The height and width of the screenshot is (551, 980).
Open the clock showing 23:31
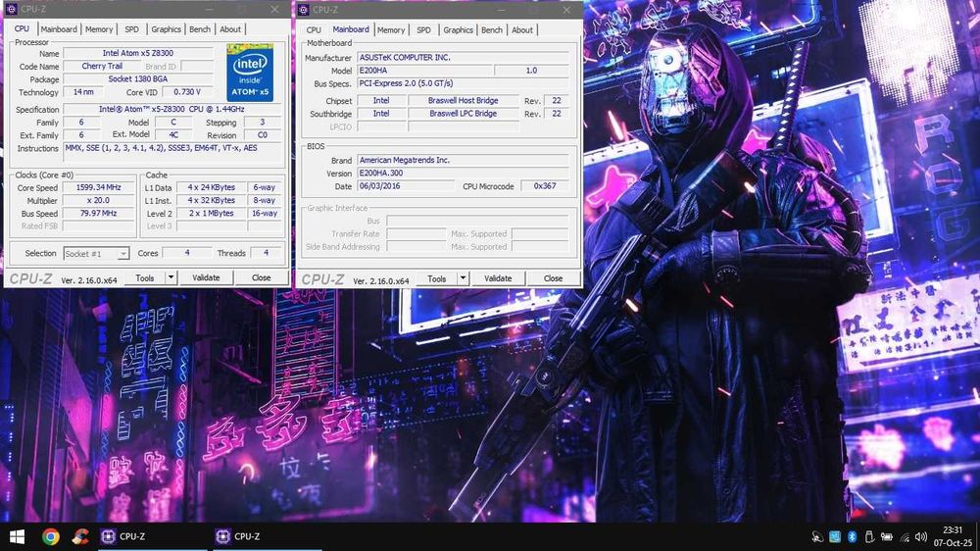coord(954,536)
